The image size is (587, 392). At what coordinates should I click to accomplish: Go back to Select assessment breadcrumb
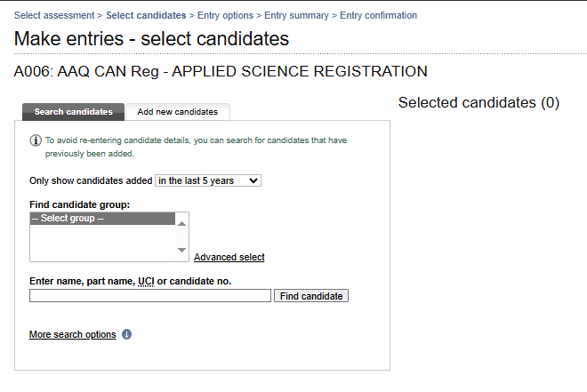[x=56, y=16]
